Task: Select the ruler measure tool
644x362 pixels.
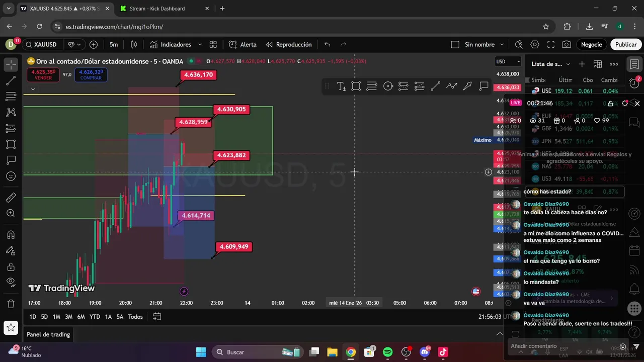Action: (11, 198)
